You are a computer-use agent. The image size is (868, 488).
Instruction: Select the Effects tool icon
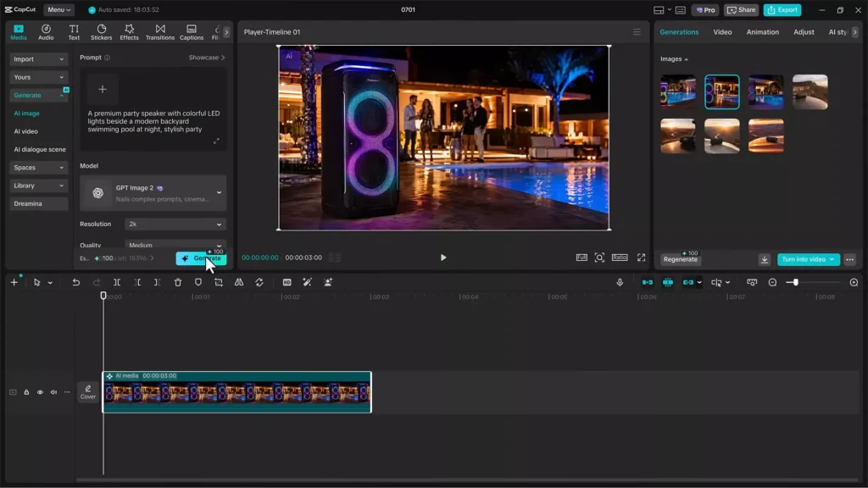click(x=129, y=32)
